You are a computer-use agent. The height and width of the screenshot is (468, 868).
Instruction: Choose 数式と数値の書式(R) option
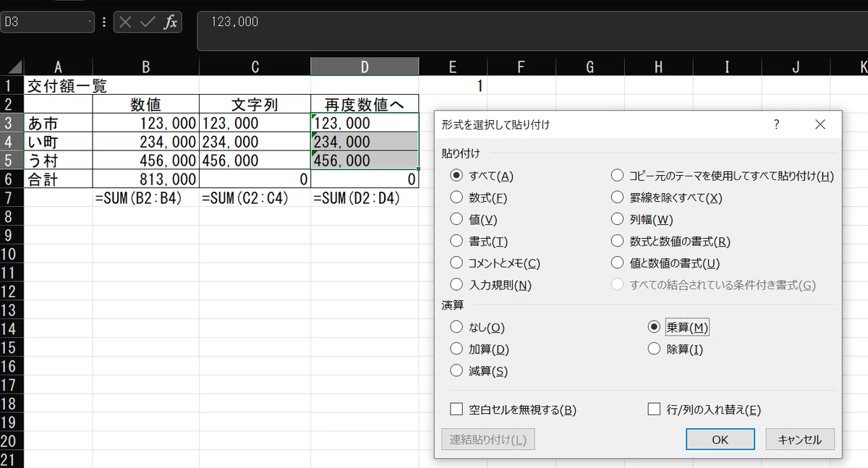(x=671, y=241)
